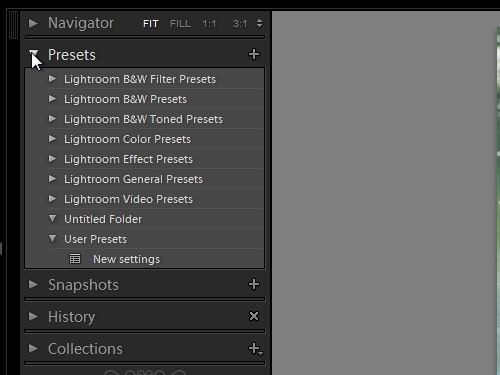Set Navigator zoom to FILL
The width and height of the screenshot is (500, 375).
click(180, 24)
